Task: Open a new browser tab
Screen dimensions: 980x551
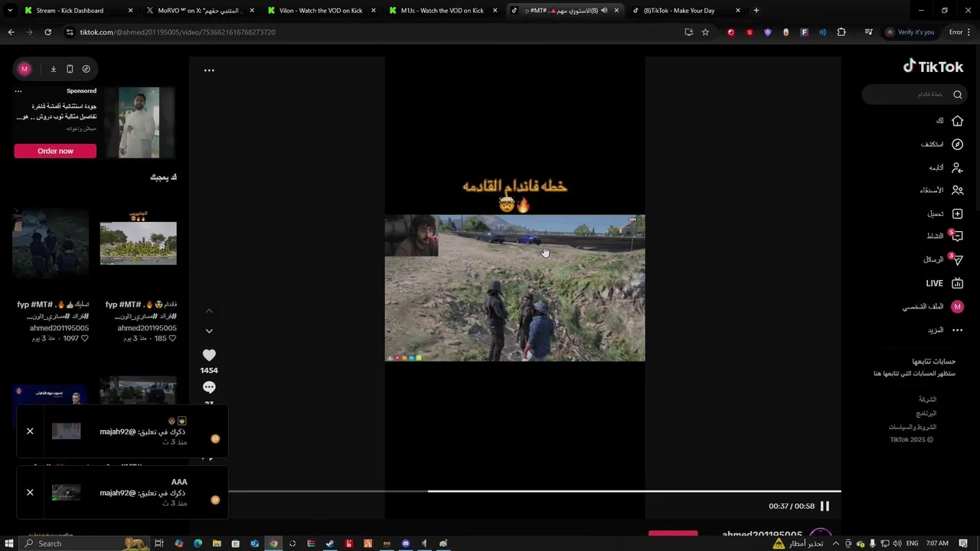Action: [756, 11]
